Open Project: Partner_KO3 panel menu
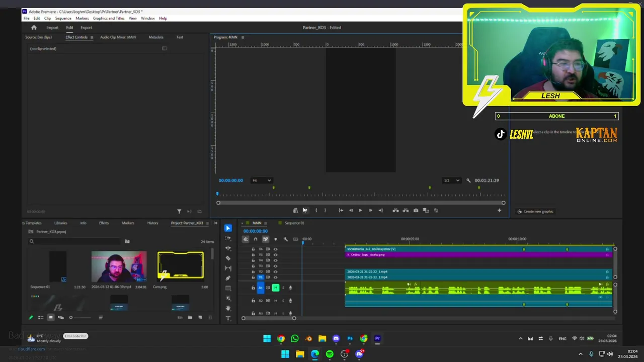 point(207,223)
